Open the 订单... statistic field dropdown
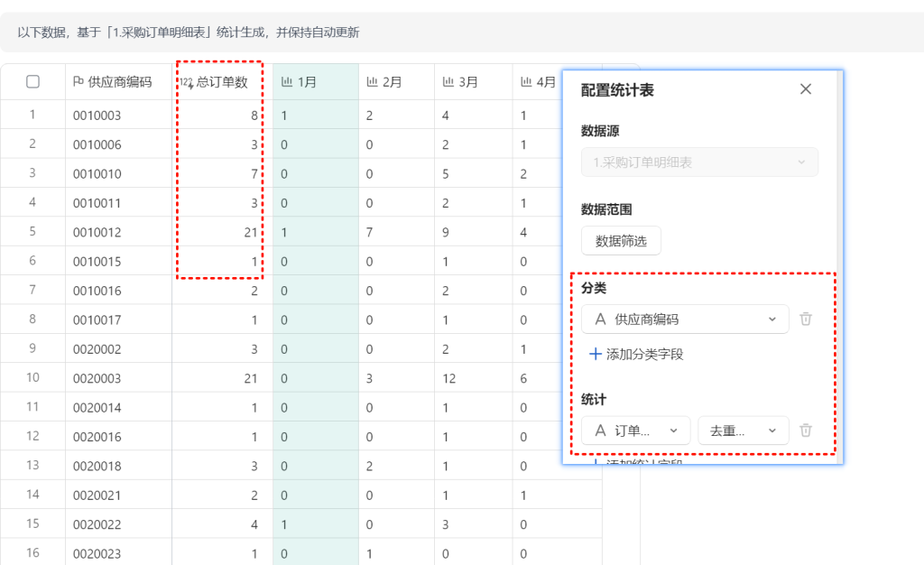Viewport: 924px width, 565px height. point(636,431)
